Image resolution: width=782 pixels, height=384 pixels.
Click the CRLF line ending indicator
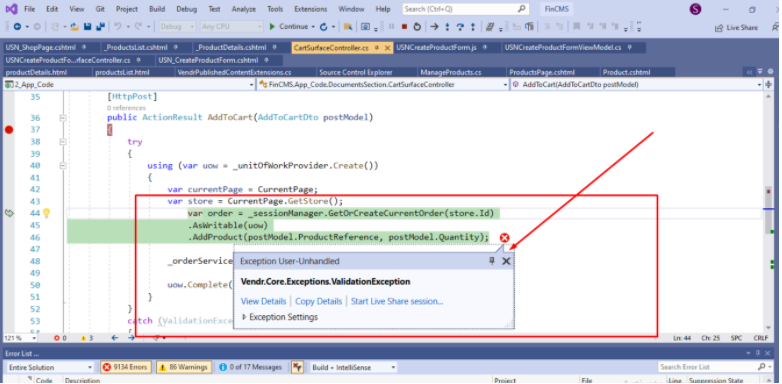pos(761,338)
